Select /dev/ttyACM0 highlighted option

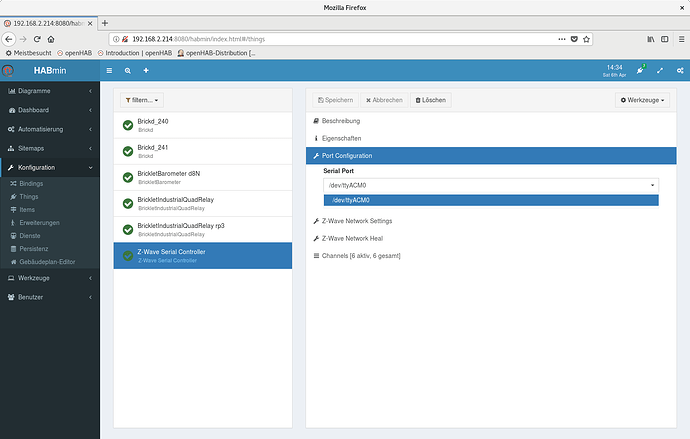(x=491, y=200)
